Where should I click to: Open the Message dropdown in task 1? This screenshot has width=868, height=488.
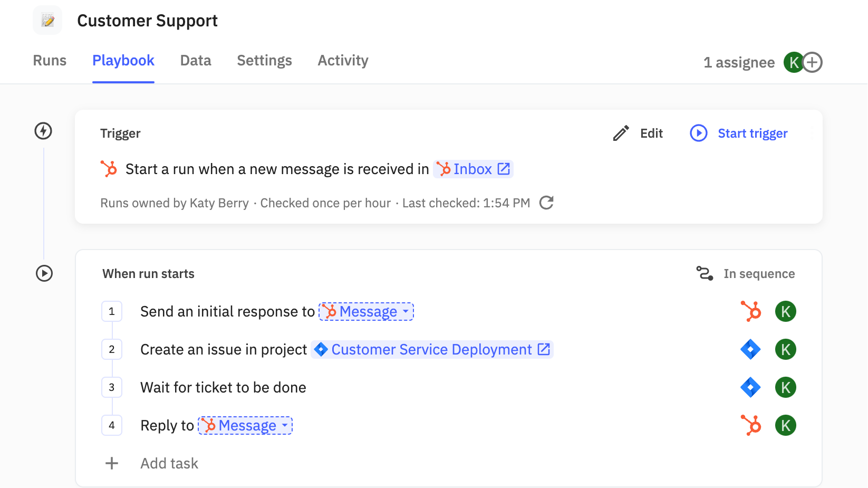(x=367, y=312)
